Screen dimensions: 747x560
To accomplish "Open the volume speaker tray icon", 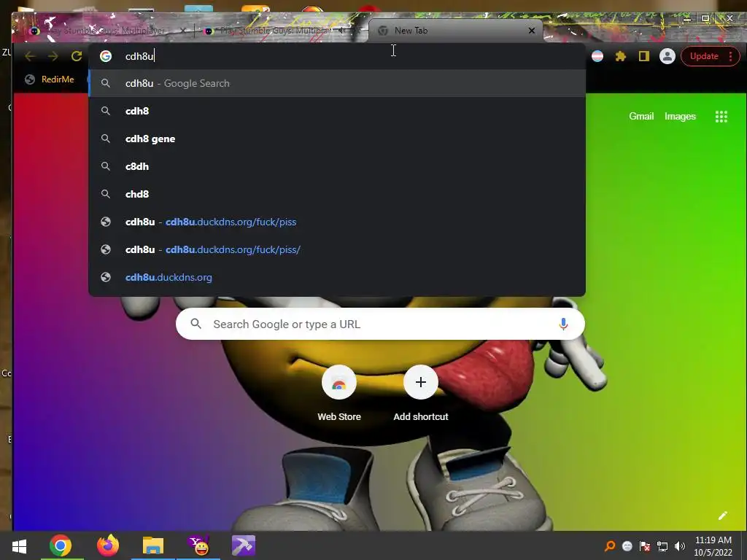I will pos(680,545).
